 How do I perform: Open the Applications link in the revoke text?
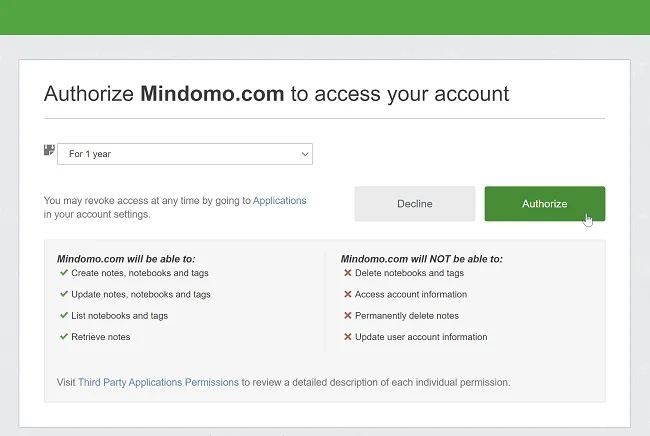pyautogui.click(x=279, y=201)
